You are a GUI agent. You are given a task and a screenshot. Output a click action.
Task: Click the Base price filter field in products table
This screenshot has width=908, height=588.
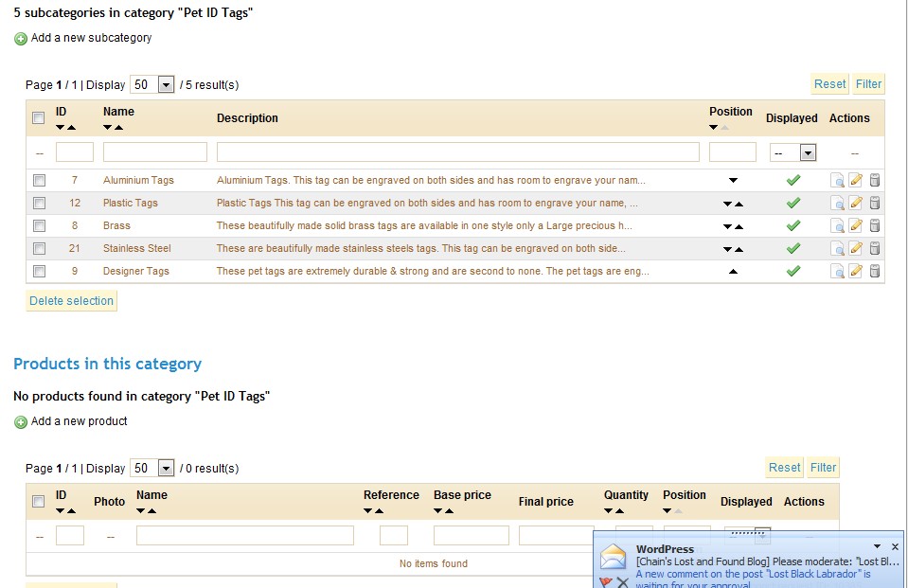tap(471, 536)
